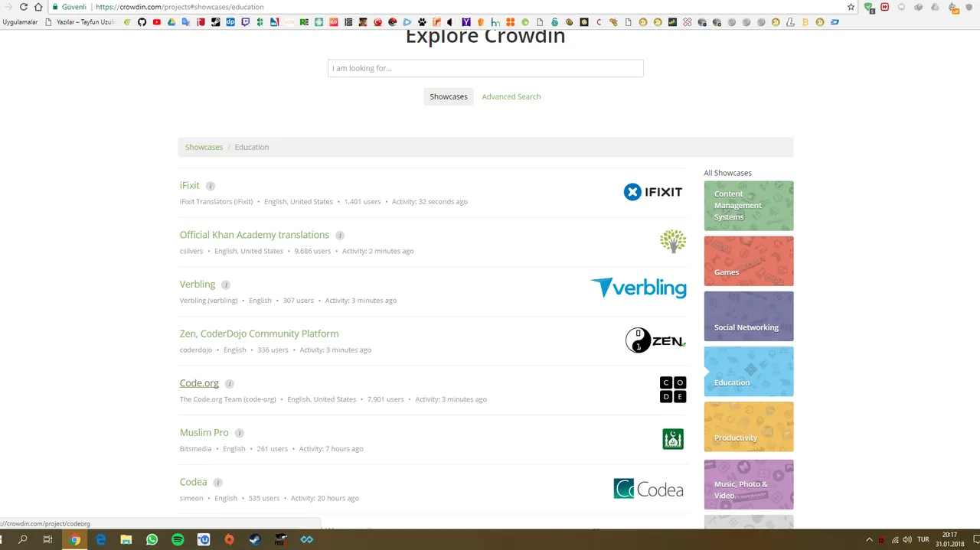The image size is (980, 550).
Task: Select the Education showcase tile
Action: 749,371
